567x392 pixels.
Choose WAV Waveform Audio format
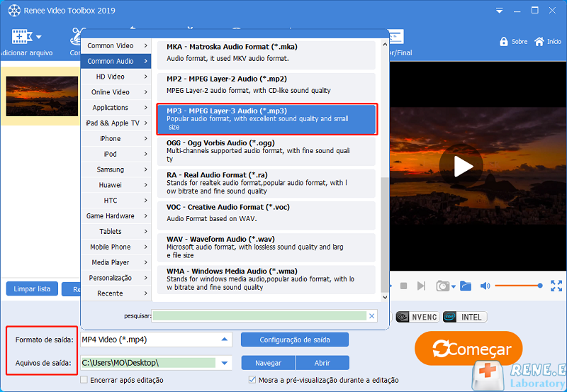(x=266, y=247)
